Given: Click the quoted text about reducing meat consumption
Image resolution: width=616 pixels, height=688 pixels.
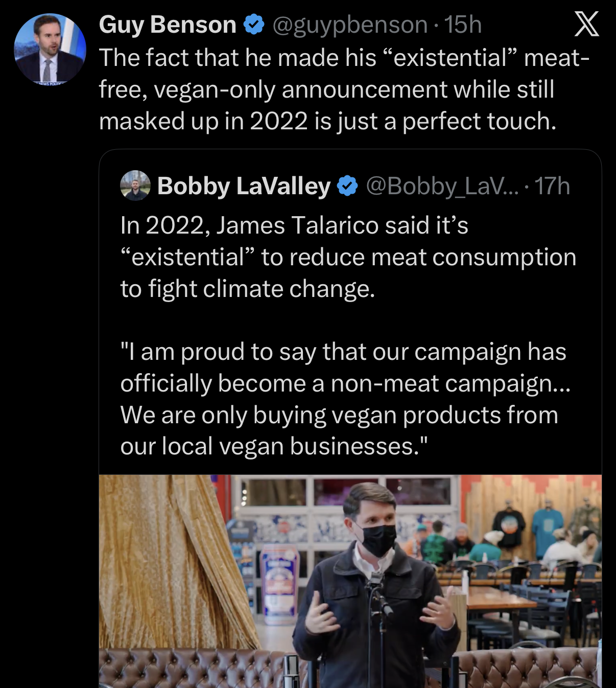Looking at the screenshot, I should 347,257.
